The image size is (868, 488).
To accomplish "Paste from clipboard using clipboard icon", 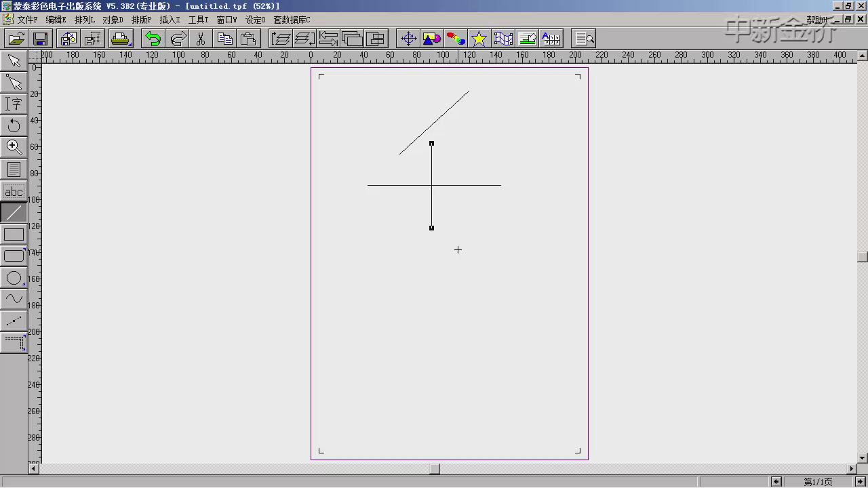I will pyautogui.click(x=249, y=39).
